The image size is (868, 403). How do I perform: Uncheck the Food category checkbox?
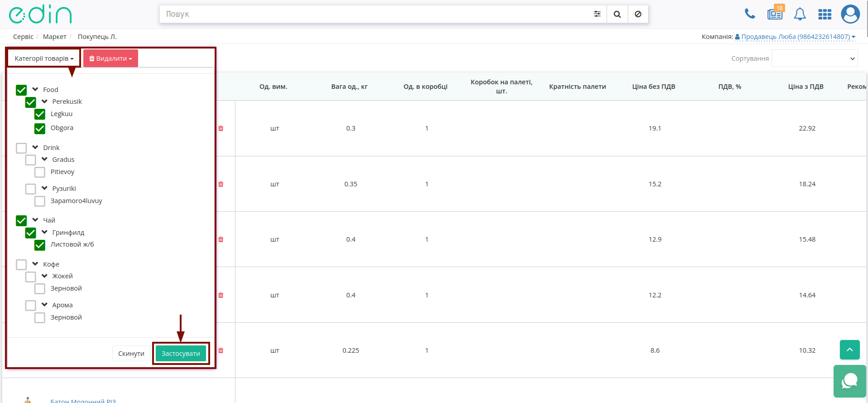coord(21,90)
